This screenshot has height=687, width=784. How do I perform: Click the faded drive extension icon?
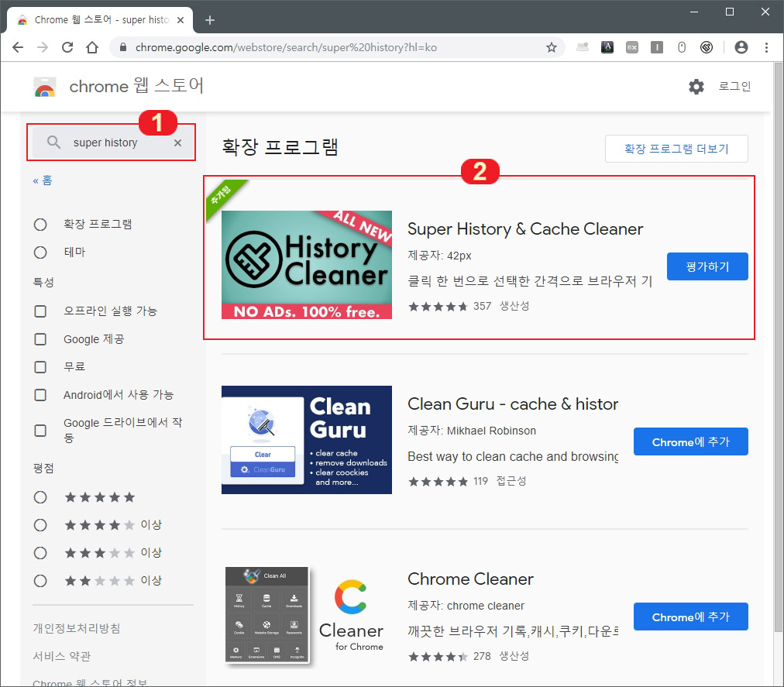(x=583, y=47)
